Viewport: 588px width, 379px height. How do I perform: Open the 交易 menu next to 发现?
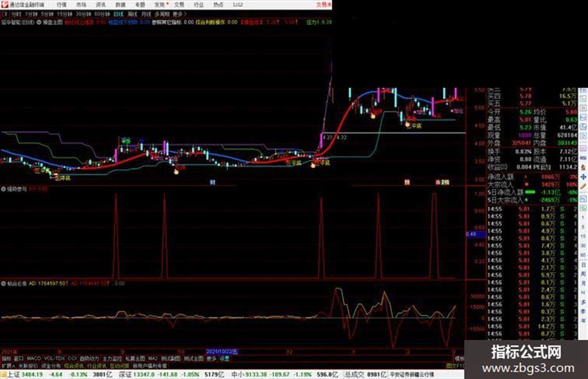click(x=179, y=4)
